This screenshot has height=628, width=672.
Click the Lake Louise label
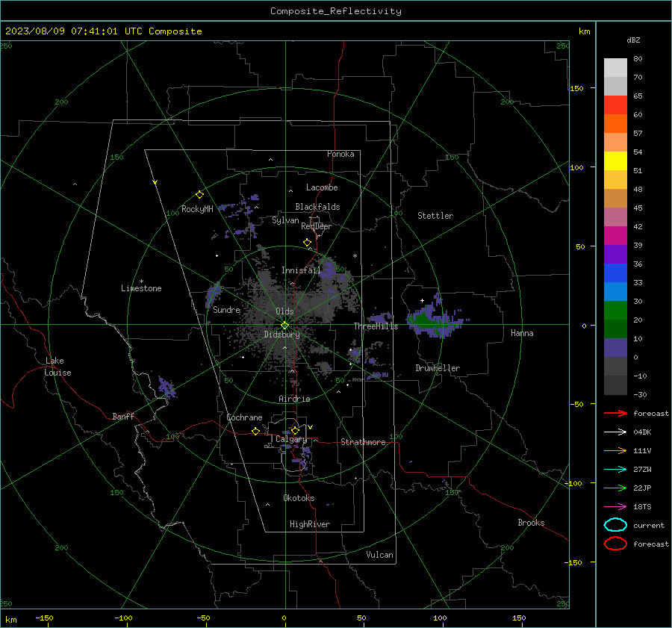(57, 367)
